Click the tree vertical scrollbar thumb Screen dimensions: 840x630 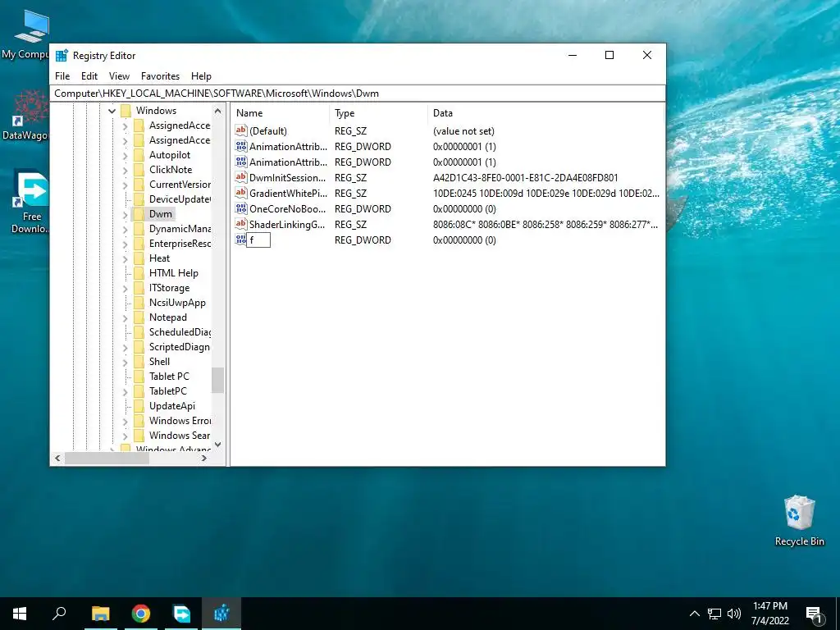(x=217, y=380)
